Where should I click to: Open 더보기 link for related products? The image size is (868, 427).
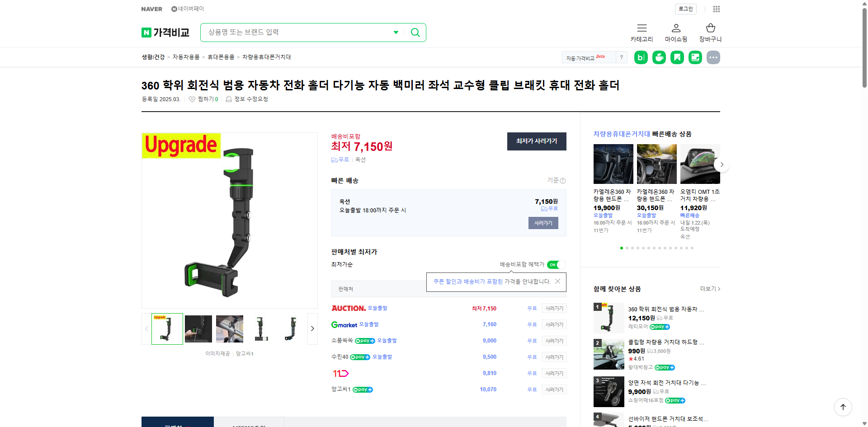point(708,289)
